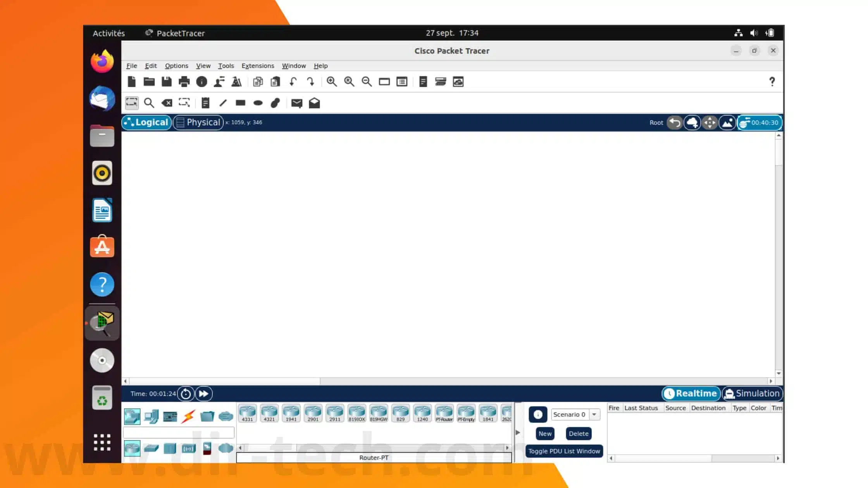Add a complex PDU open envelope
868x488 pixels.
click(x=314, y=103)
